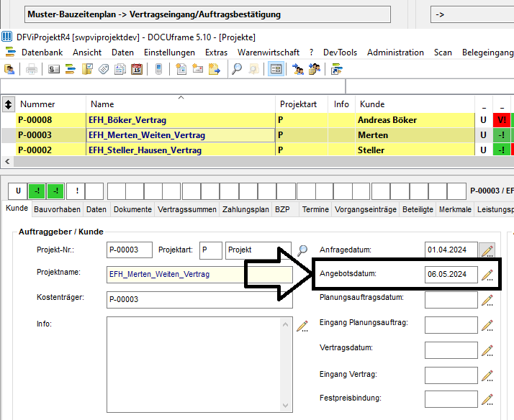Viewport: 514px width, 420px height.
Task: Switch to the Zahlungsplan tab
Action: click(x=245, y=209)
